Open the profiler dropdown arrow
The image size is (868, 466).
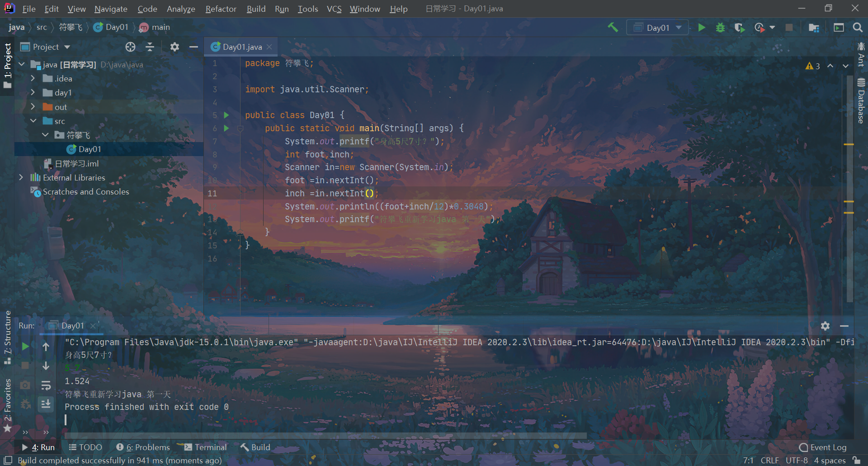(x=772, y=28)
